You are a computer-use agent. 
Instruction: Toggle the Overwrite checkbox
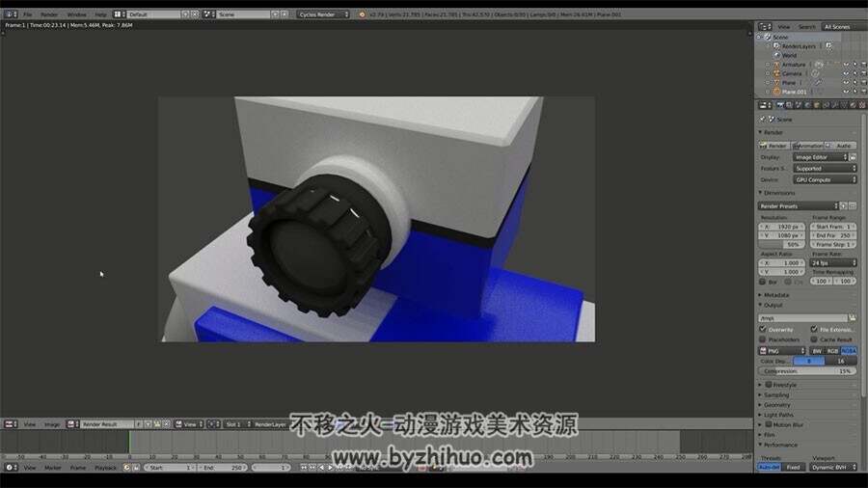pyautogui.click(x=762, y=329)
